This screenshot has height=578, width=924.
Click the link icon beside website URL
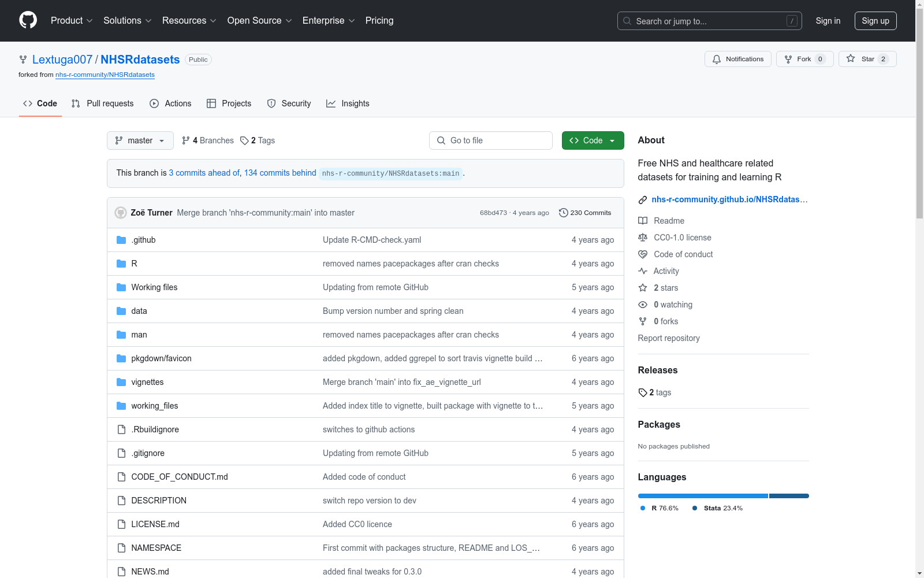tap(643, 200)
